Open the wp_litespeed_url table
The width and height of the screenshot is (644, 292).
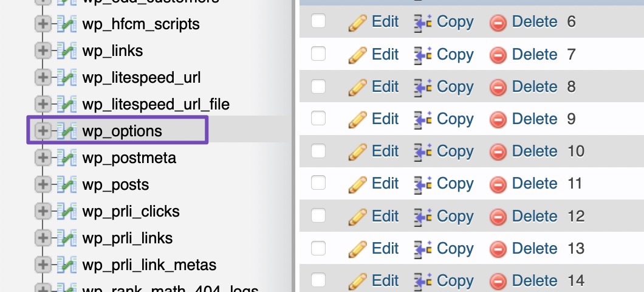(x=142, y=78)
